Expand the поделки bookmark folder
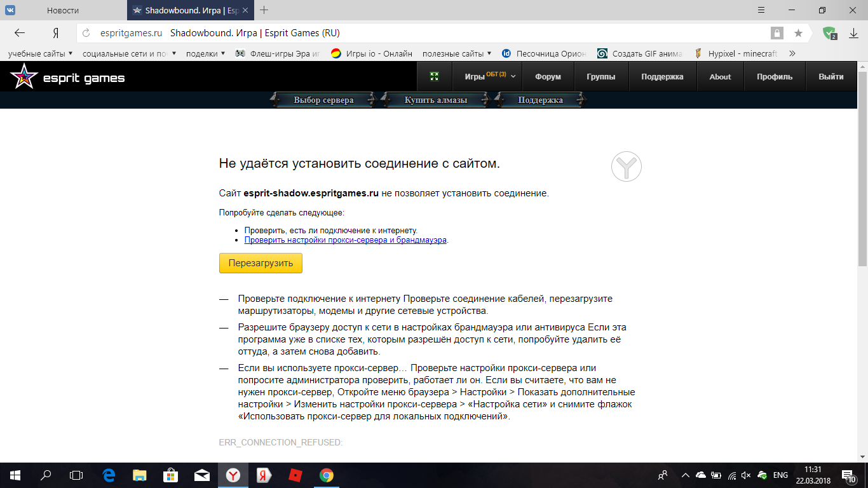This screenshot has width=868, height=488. tap(205, 54)
